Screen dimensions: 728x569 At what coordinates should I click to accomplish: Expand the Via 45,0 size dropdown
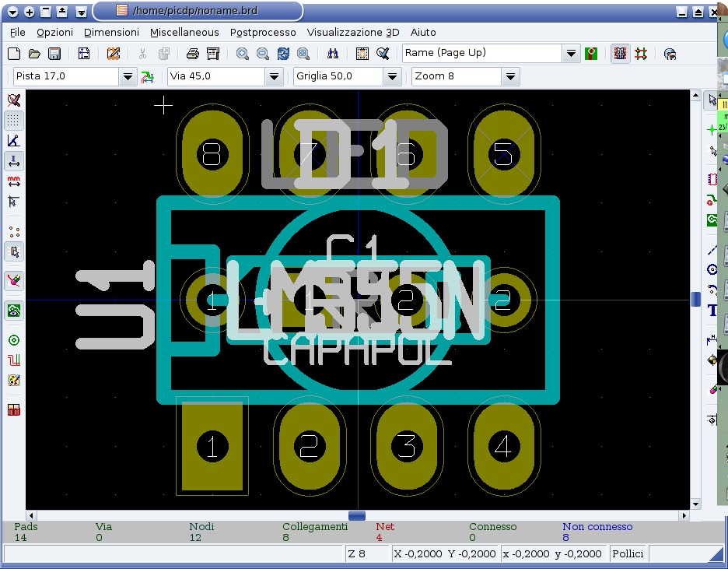[x=275, y=76]
